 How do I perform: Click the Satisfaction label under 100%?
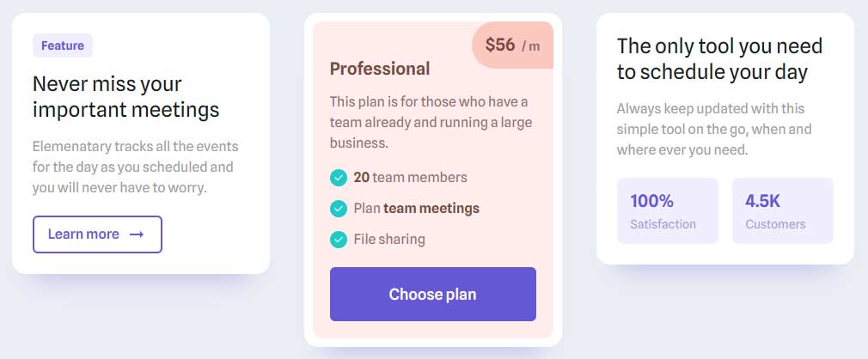point(663,224)
